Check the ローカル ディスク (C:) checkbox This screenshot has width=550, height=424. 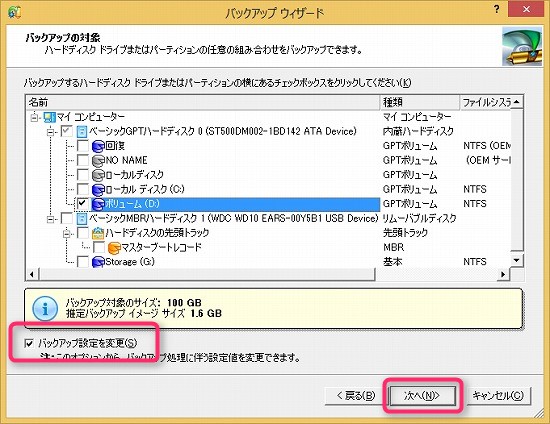(83, 189)
